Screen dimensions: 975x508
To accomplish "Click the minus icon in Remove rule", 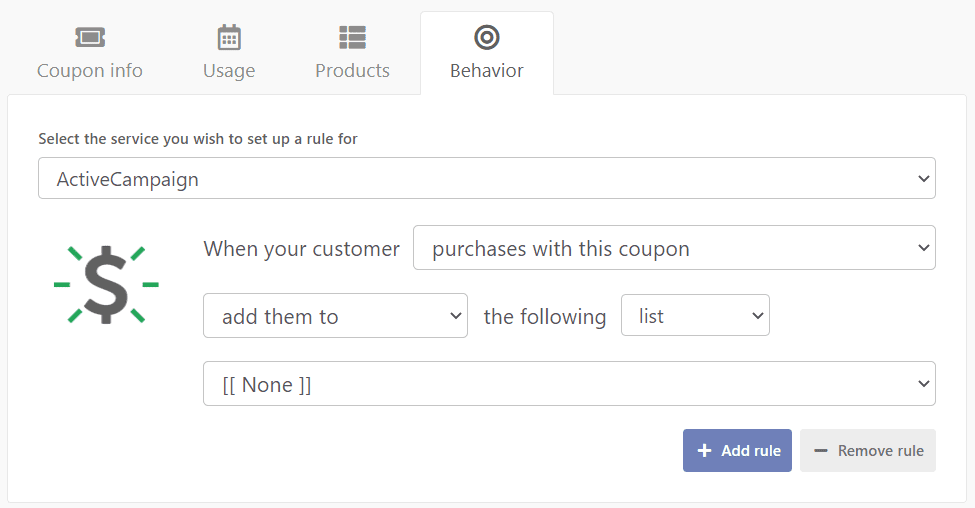I will pos(821,451).
